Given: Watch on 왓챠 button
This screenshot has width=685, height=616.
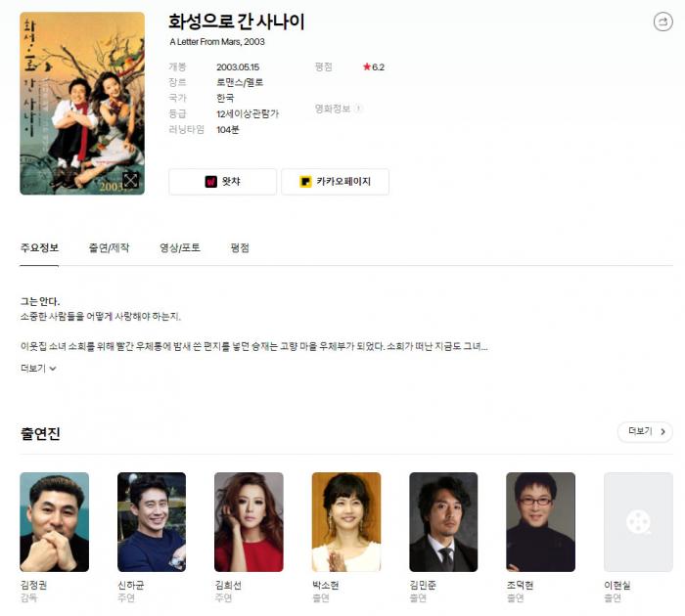Looking at the screenshot, I should coord(223,182).
